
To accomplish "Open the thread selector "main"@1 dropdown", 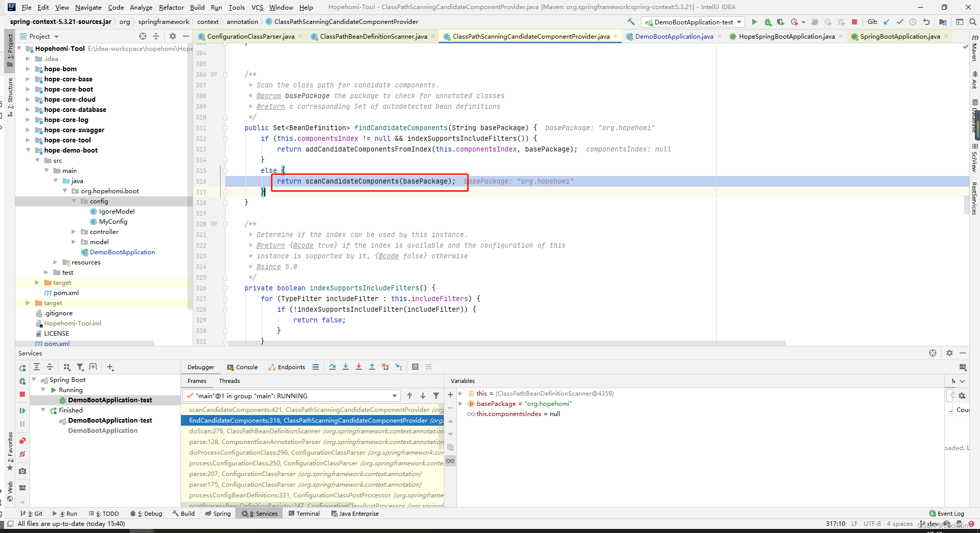I will pos(291,396).
